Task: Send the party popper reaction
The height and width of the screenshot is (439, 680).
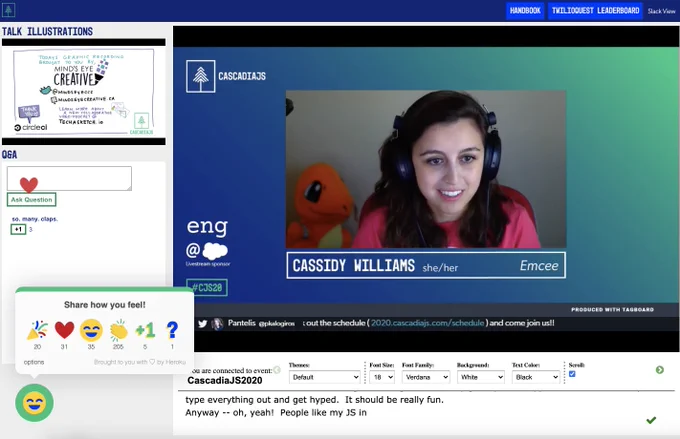Action: click(x=37, y=331)
